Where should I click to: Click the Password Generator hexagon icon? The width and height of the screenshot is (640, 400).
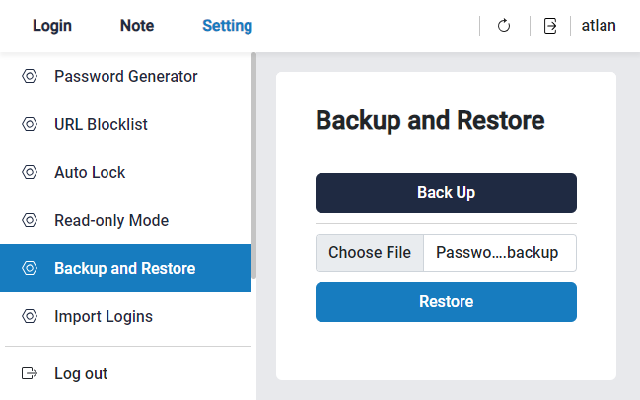coord(29,76)
